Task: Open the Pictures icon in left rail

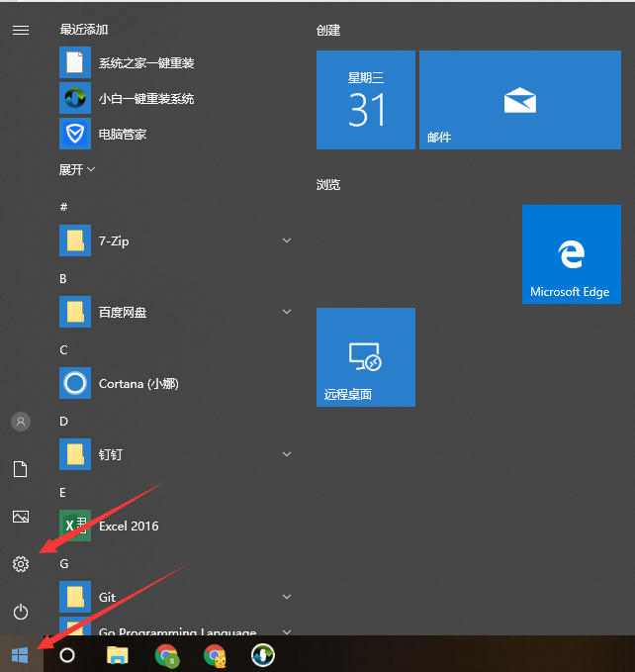Action: [x=20, y=517]
